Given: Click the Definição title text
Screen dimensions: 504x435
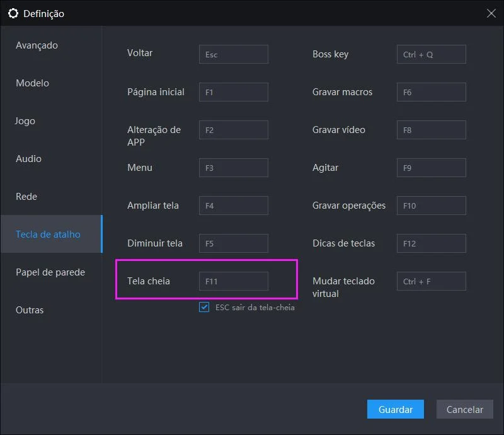Looking at the screenshot, I should (43, 14).
